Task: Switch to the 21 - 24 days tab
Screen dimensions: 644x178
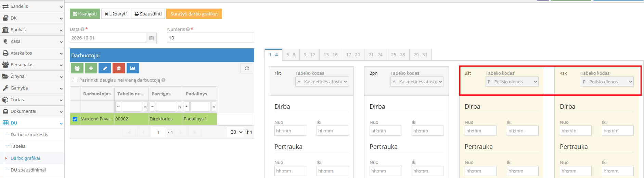Action: (376, 55)
